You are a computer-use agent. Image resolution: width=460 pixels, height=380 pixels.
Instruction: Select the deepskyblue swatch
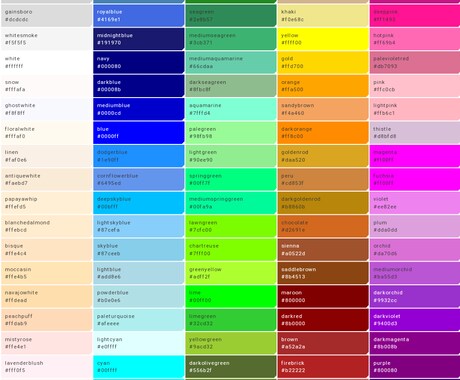click(x=139, y=203)
